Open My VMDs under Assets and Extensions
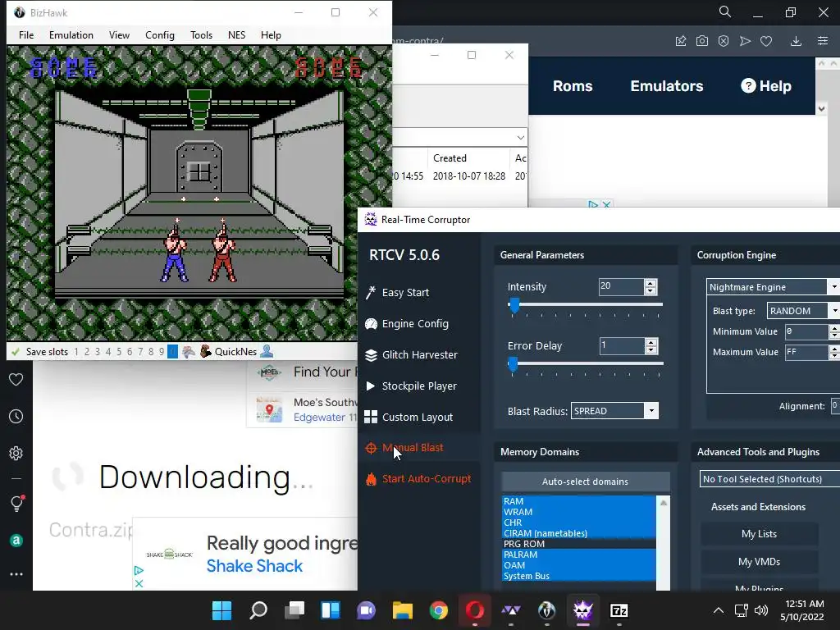Image resolution: width=840 pixels, height=630 pixels. point(759,561)
